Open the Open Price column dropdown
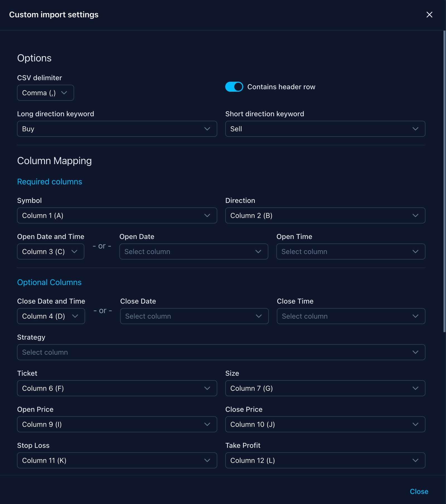The height and width of the screenshot is (504, 446). 117,424
